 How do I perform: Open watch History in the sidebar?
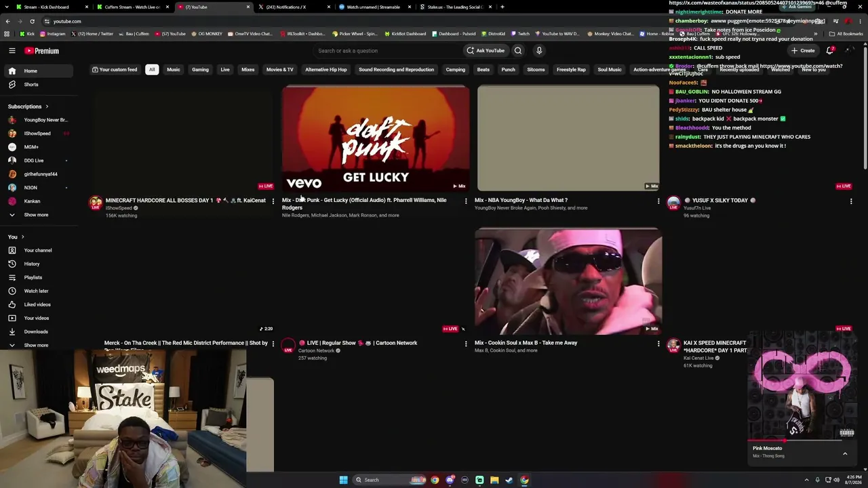[39, 264]
